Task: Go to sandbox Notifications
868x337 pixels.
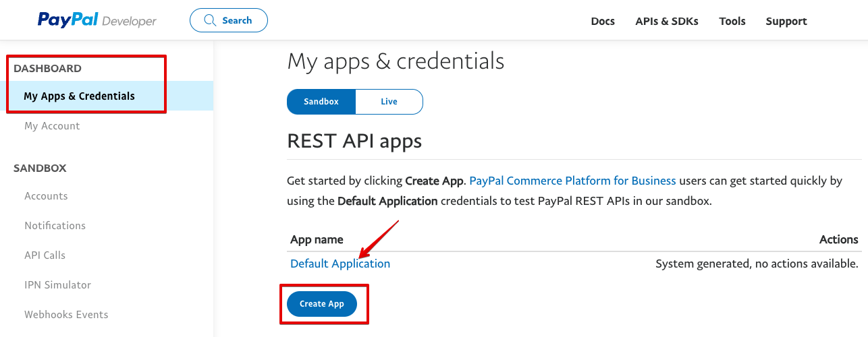Action: 55,226
